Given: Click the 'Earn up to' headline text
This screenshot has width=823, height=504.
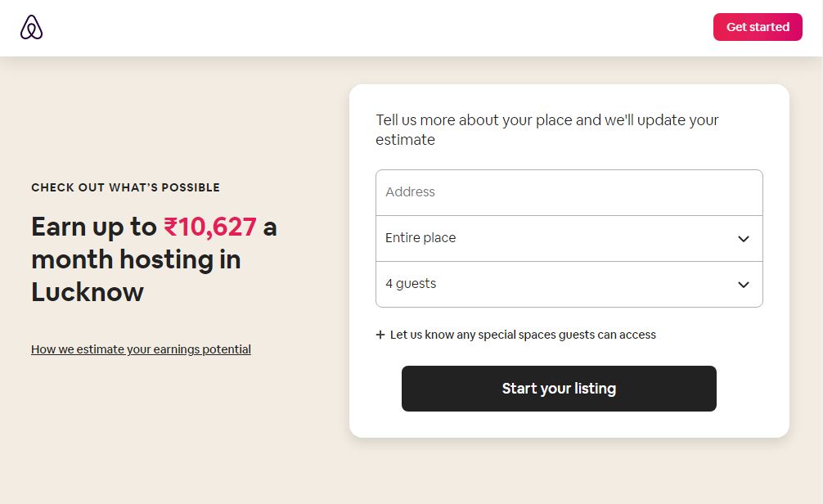Looking at the screenshot, I should [94, 227].
